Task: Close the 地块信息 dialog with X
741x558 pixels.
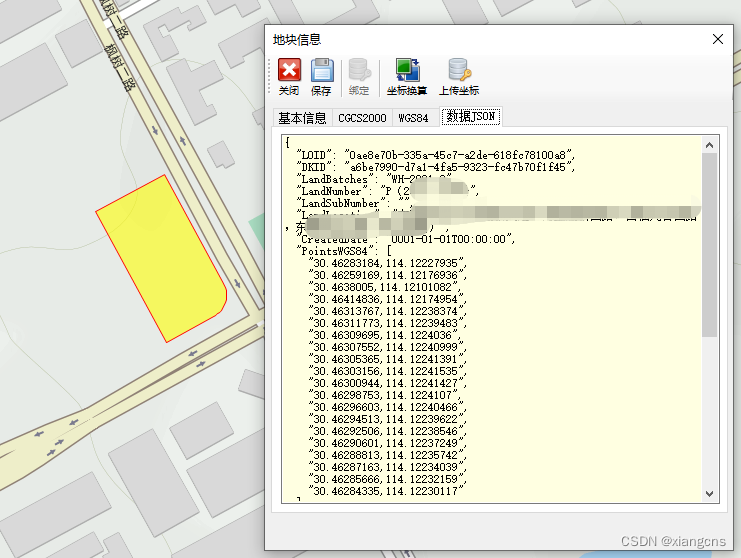Action: (x=718, y=39)
